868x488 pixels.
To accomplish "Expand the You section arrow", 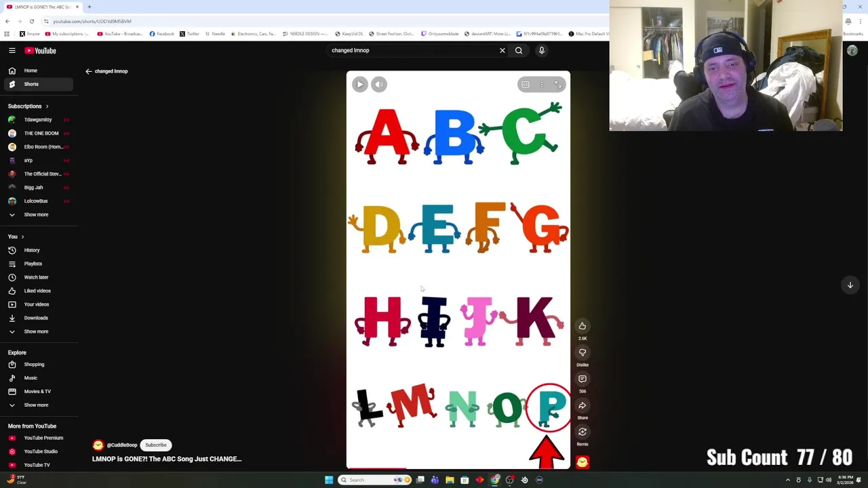I will [22, 237].
